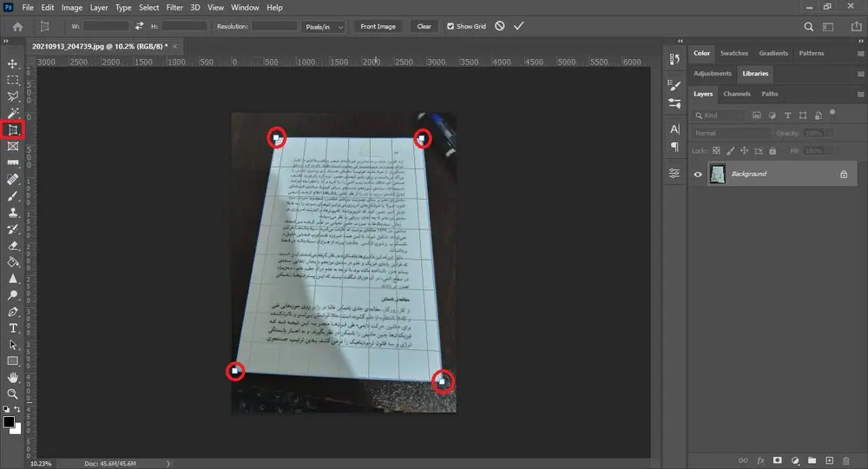The width and height of the screenshot is (868, 469).
Task: Open the Opacity percentage dropdown arrow
Action: (x=829, y=133)
